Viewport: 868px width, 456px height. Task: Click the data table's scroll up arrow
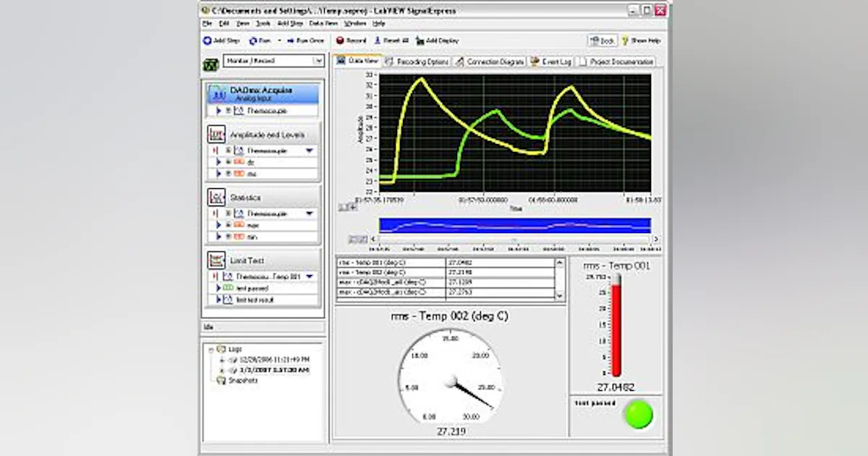tap(559, 263)
